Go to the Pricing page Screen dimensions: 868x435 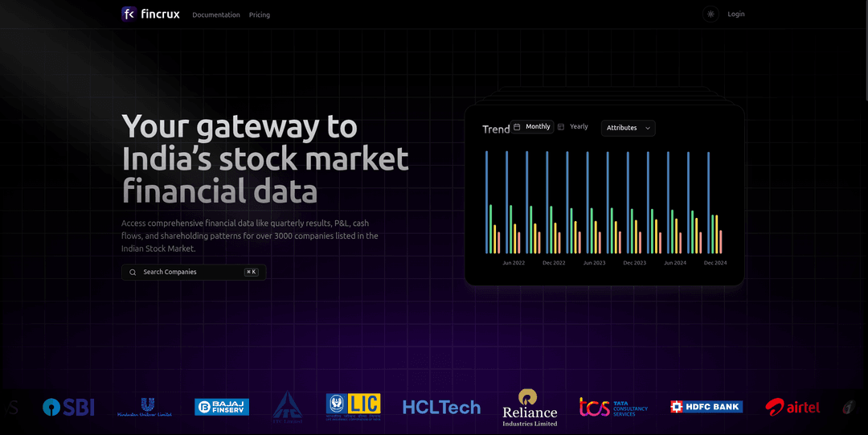[x=260, y=14]
